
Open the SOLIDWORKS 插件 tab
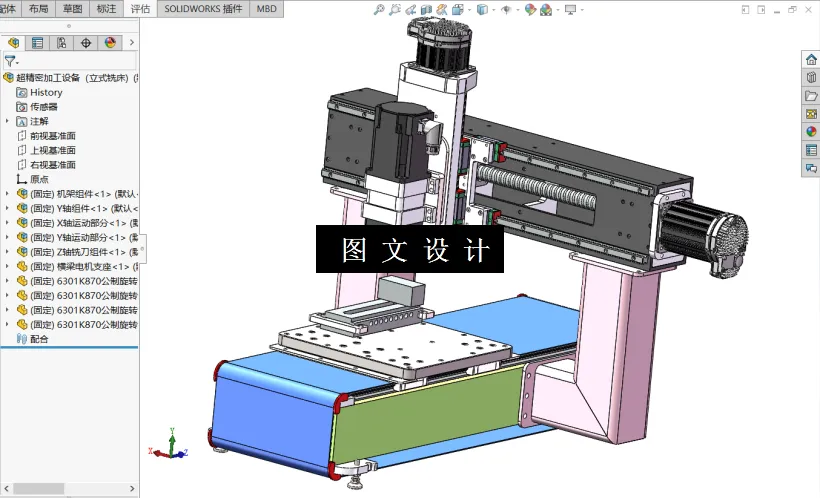203,8
